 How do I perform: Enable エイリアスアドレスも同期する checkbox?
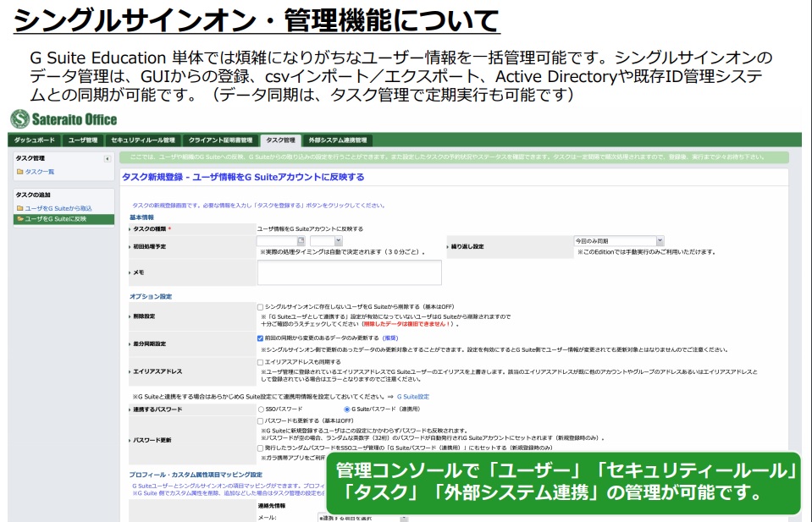(x=261, y=362)
